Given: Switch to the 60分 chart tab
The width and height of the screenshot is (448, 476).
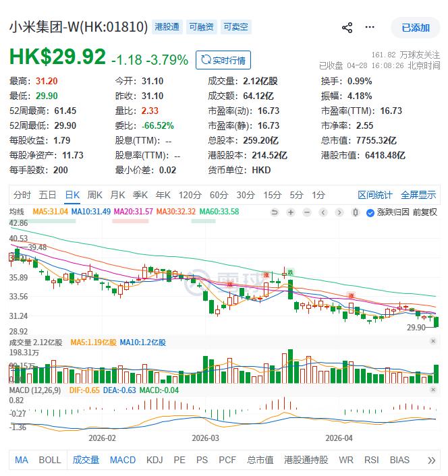Looking at the screenshot, I should (x=219, y=195).
